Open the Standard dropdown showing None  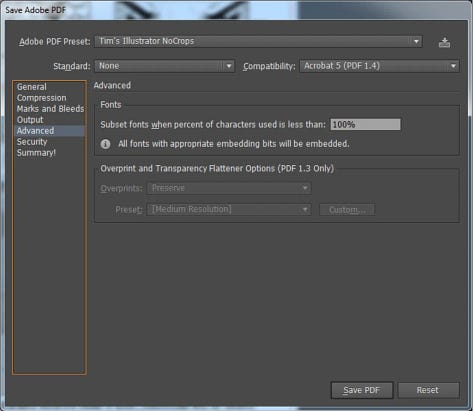[x=164, y=66]
